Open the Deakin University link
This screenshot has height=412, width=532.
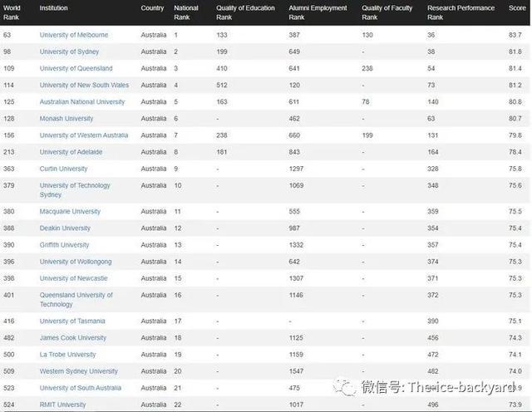click(x=65, y=228)
